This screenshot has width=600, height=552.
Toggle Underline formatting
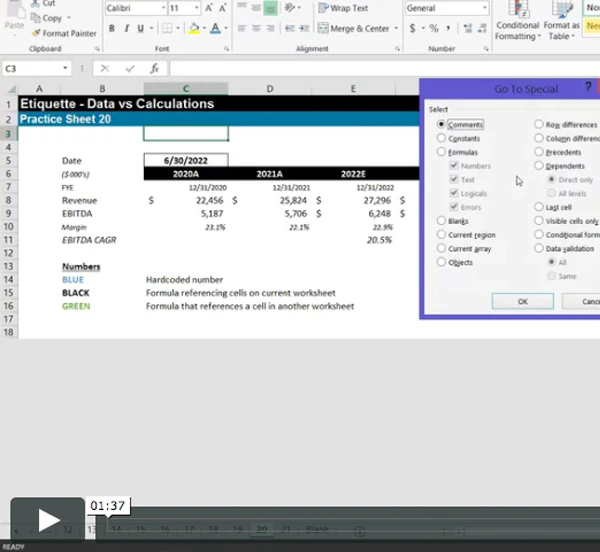point(141,28)
